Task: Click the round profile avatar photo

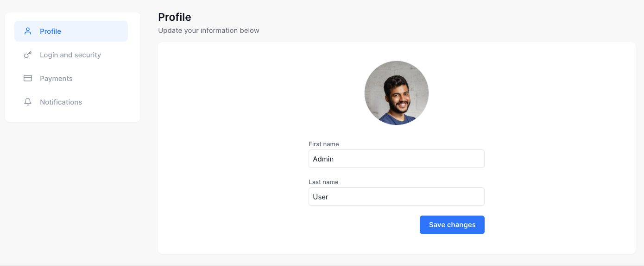Action: coord(397,93)
